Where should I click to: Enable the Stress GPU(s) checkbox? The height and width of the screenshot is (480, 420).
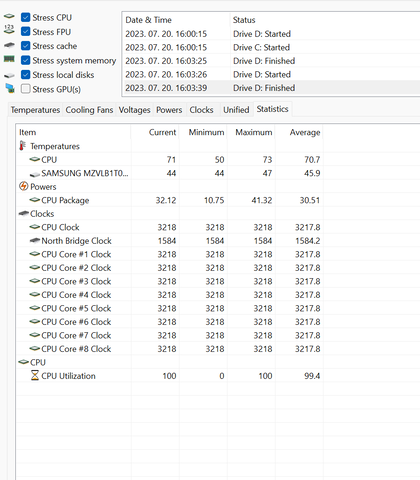[25, 89]
